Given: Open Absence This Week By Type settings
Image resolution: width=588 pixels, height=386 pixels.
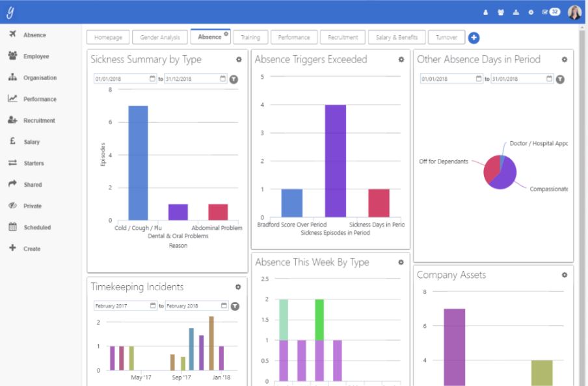Looking at the screenshot, I should click(401, 262).
